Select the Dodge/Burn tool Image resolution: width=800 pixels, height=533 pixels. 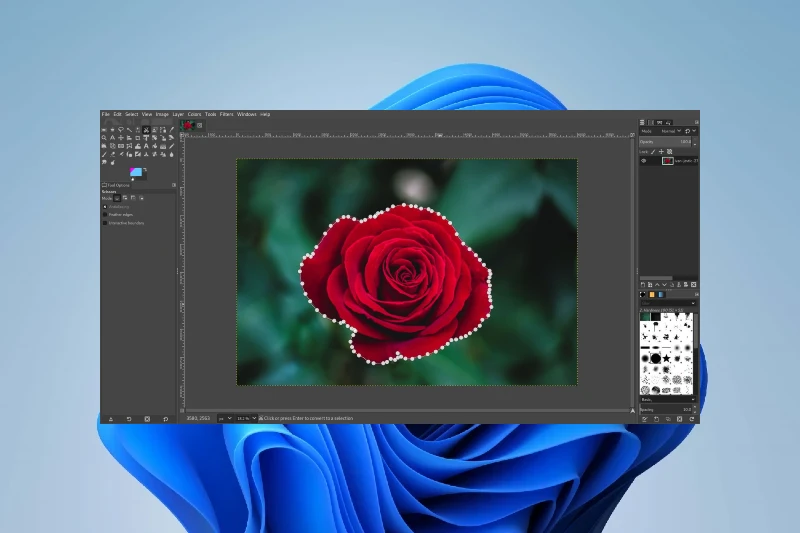point(113,163)
